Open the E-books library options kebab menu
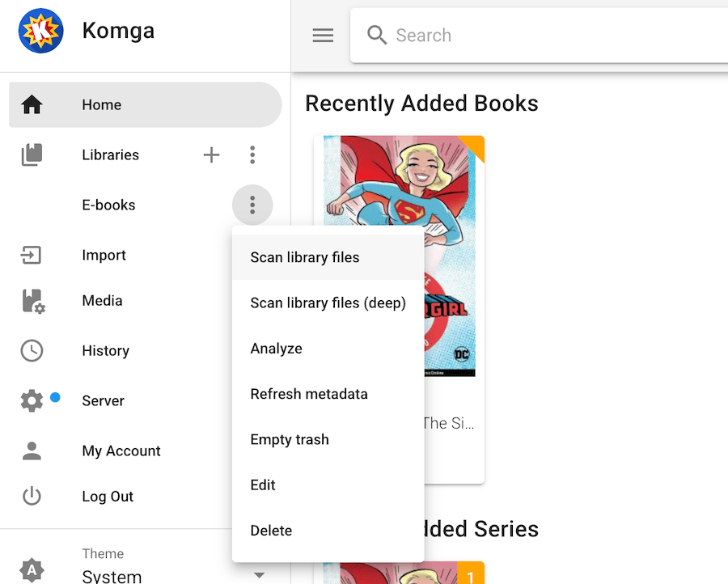Viewport: 728px width, 584px height. point(252,205)
